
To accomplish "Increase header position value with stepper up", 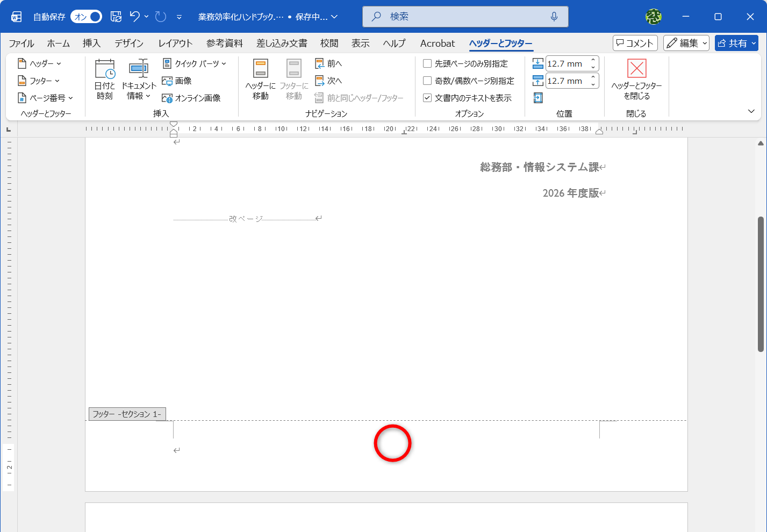I will (x=593, y=60).
